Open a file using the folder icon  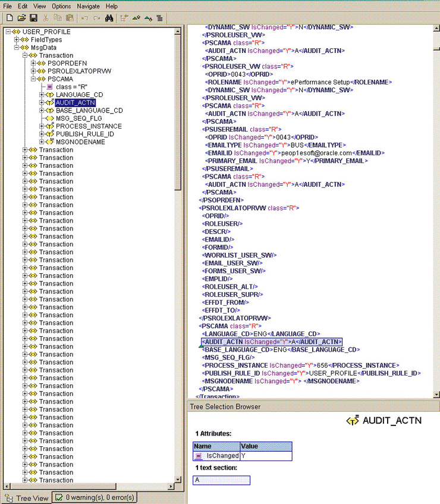21,18
